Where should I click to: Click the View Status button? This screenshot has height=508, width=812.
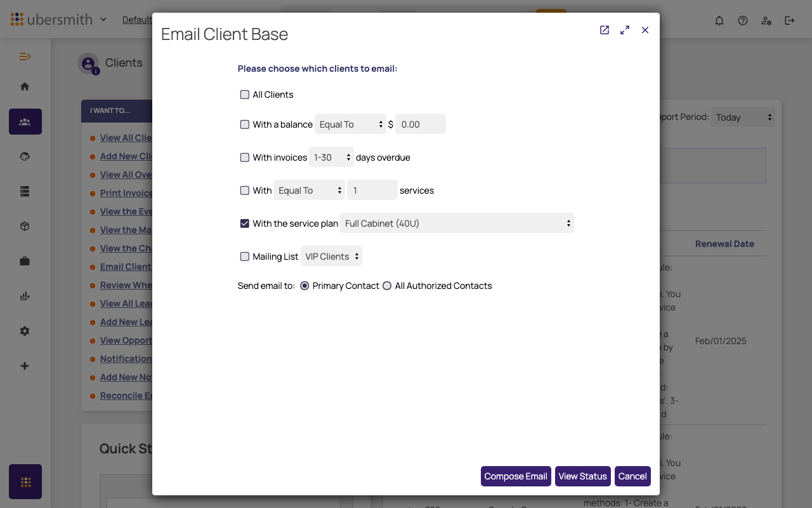[x=583, y=476]
